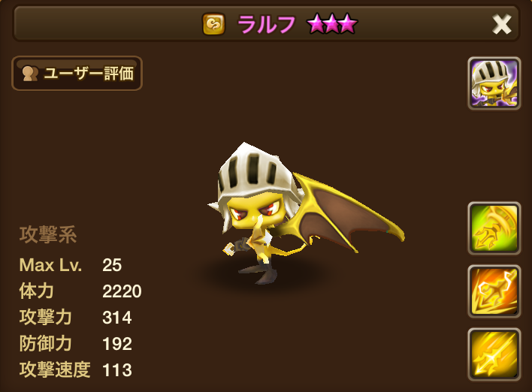
Task: Click the people icon in user review button
Action: click(30, 74)
